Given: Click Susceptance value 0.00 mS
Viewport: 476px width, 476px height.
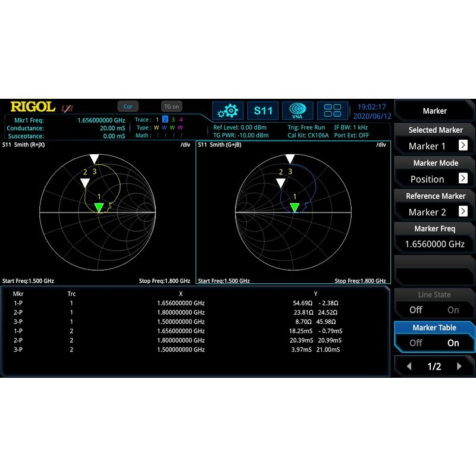Looking at the screenshot, I should point(114,136).
